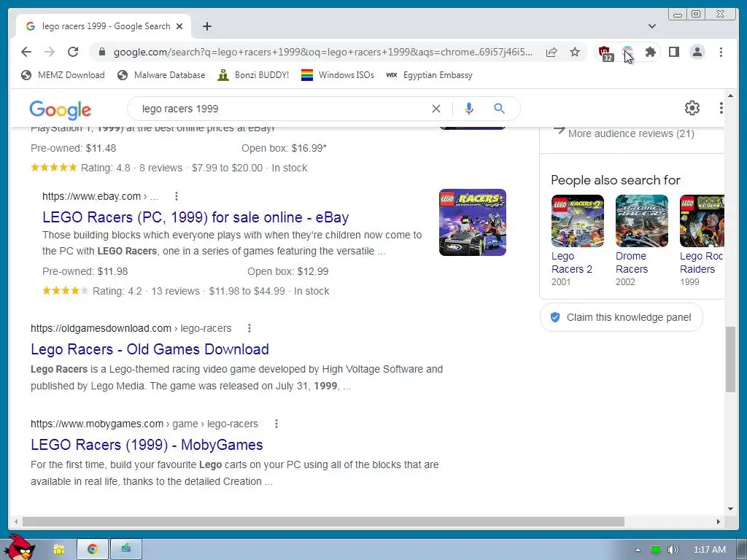This screenshot has width=747, height=560.
Task: Click the vertical scrollbar down arrow
Action: pos(730,509)
